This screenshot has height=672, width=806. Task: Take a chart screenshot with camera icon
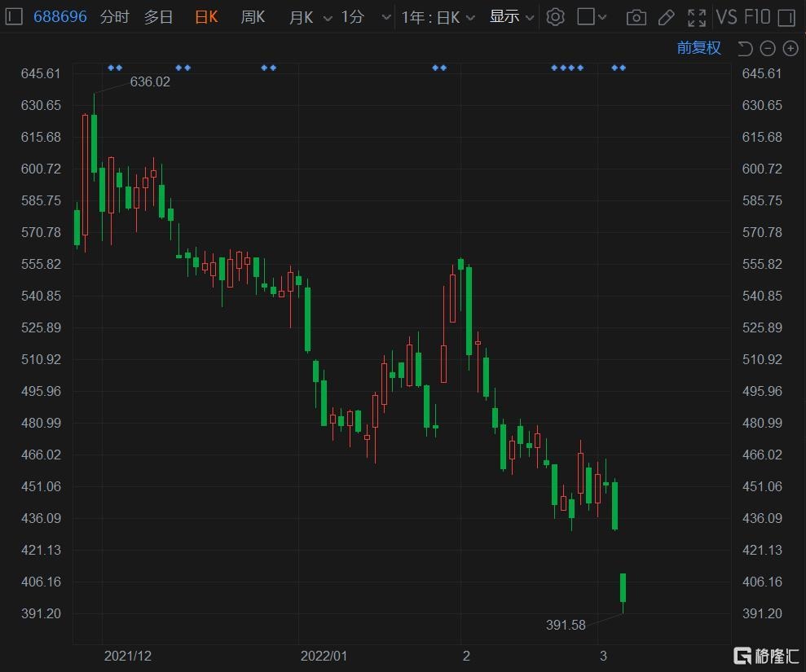[x=636, y=17]
